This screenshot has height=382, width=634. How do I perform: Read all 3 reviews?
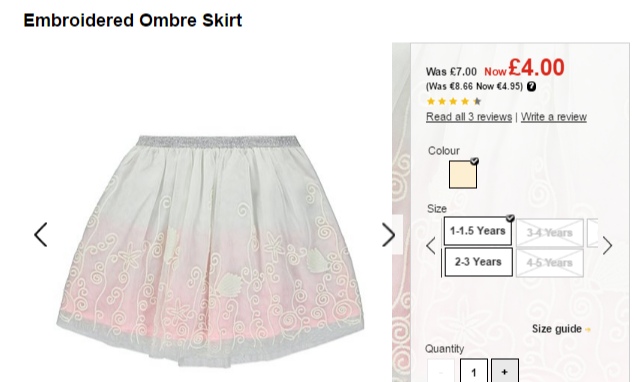(469, 117)
